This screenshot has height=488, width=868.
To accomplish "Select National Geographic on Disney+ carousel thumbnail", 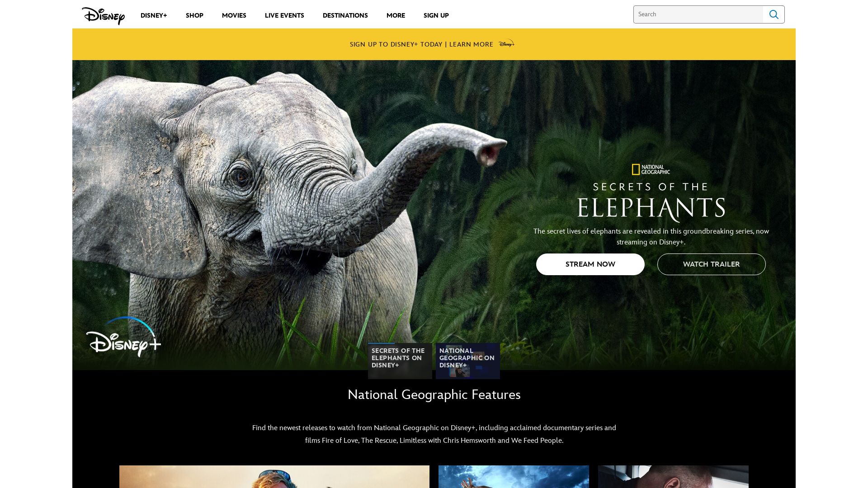I will click(x=468, y=361).
